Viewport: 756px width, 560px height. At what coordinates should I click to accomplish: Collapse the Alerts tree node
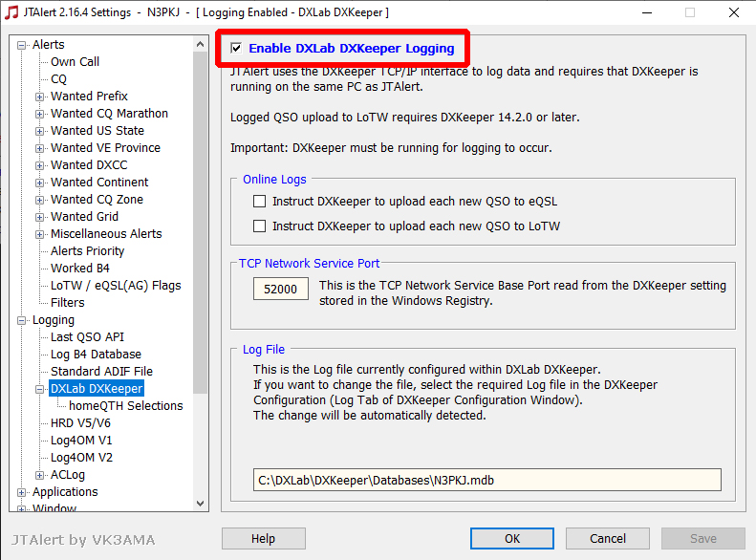click(22, 45)
